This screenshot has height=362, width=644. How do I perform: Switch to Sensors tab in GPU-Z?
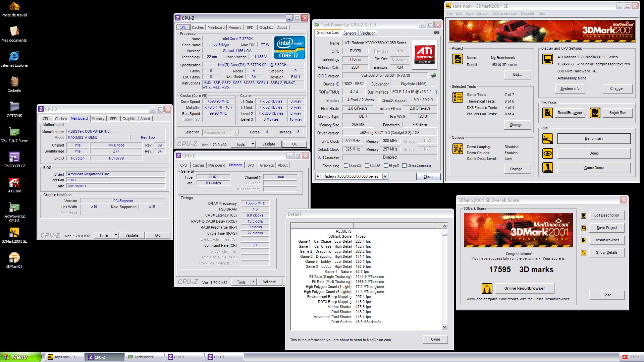(350, 33)
